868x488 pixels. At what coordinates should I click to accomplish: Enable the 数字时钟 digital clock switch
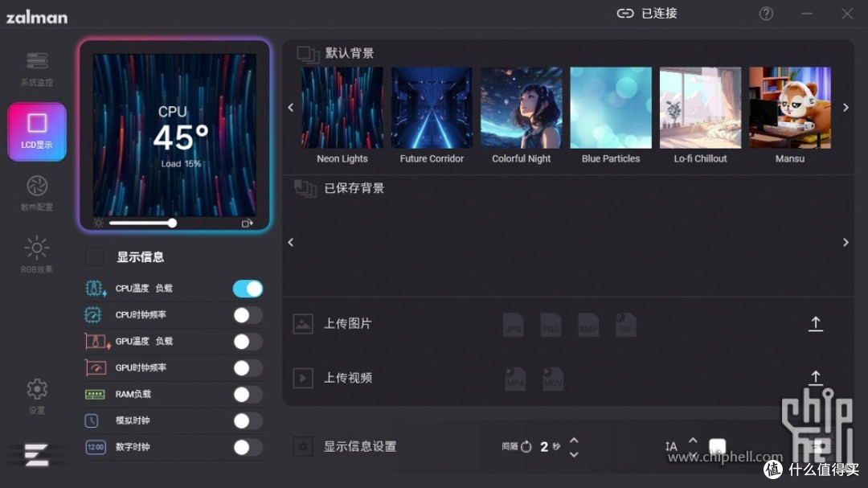(x=248, y=448)
